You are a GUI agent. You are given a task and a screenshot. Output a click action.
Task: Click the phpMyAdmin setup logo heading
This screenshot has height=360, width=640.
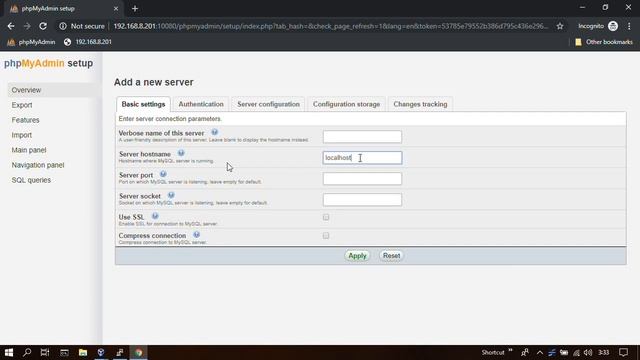49,64
